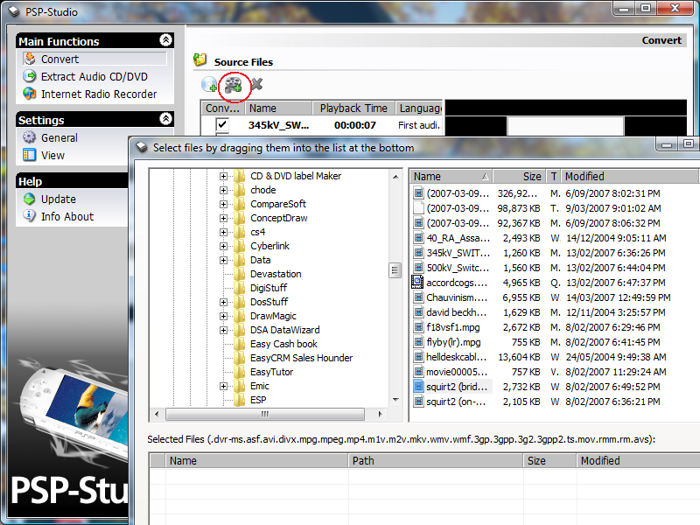Click the Easy Cash book folder icon

[240, 344]
